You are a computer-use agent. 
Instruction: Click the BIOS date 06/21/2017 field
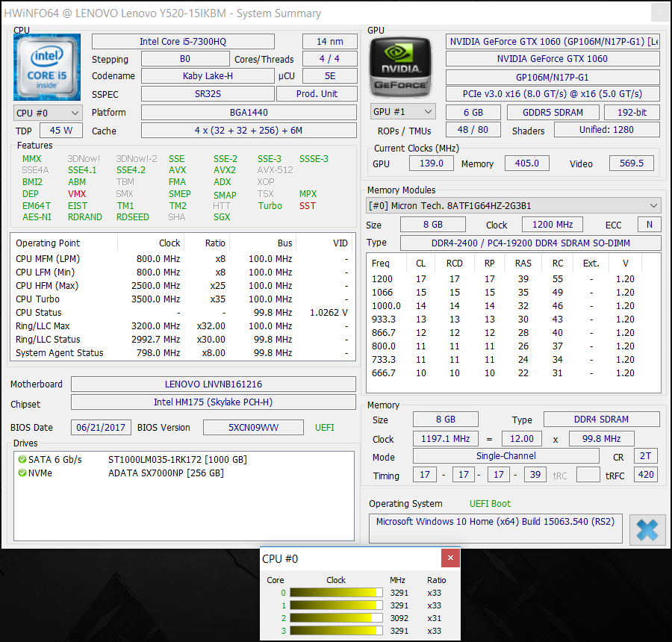(x=101, y=427)
